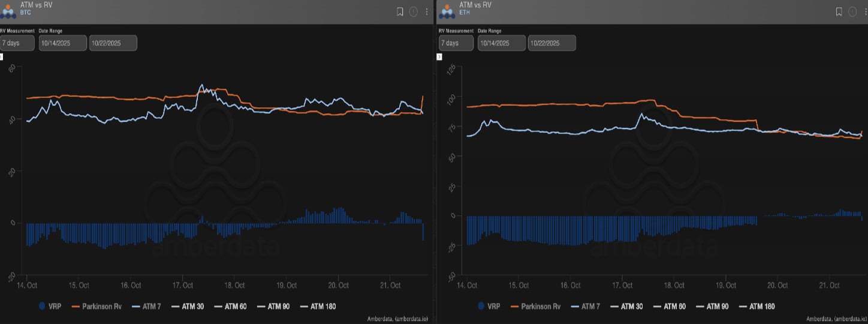The height and width of the screenshot is (324, 868).
Task: Click the Amberdata logo in ETH panel
Action: tap(447, 11)
